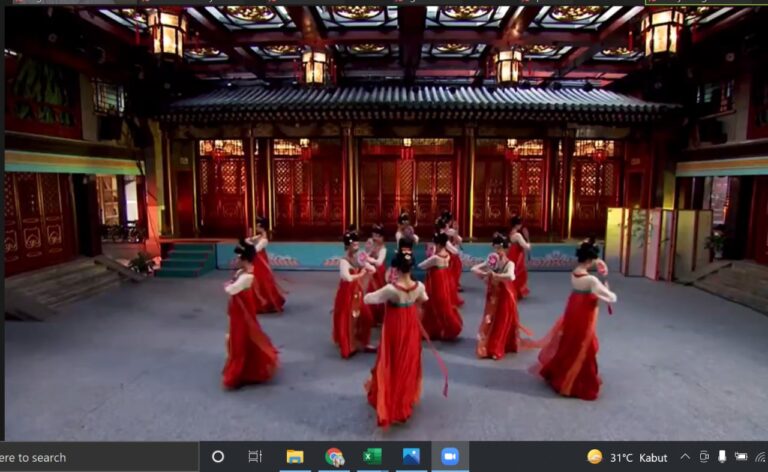This screenshot has height=472, width=768.
Task: Open Task View from the taskbar
Action: coord(255,457)
